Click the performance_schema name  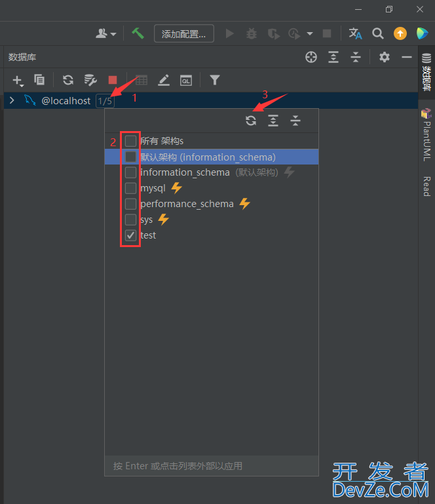[x=187, y=204]
